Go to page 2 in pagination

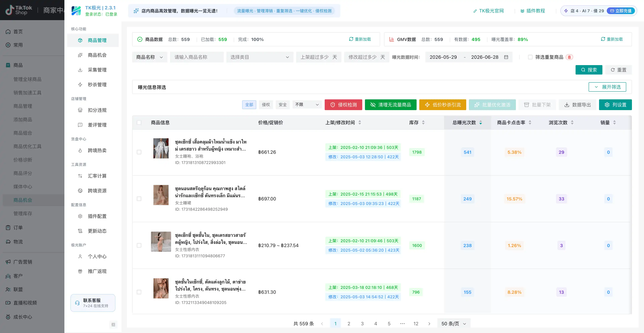point(349,323)
